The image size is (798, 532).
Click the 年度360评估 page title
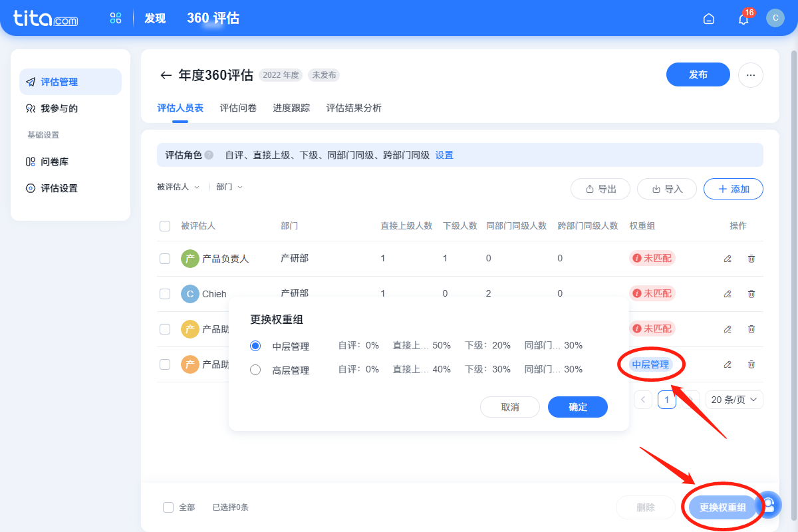(x=216, y=75)
